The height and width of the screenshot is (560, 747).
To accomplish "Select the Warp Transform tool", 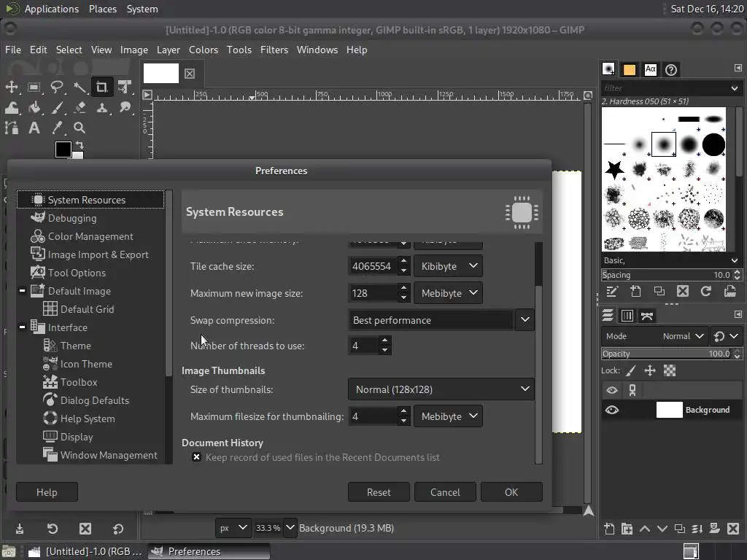I will 12,108.
